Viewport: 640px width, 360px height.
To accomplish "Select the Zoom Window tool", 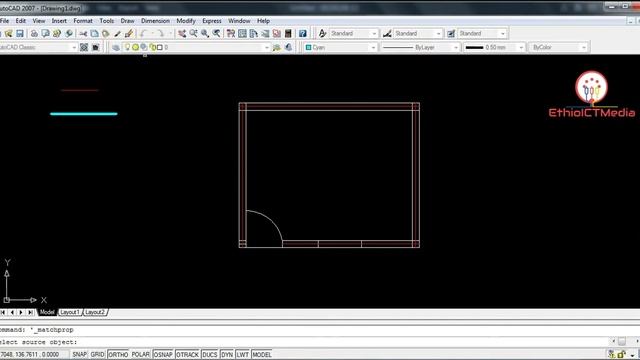I will click(x=205, y=33).
